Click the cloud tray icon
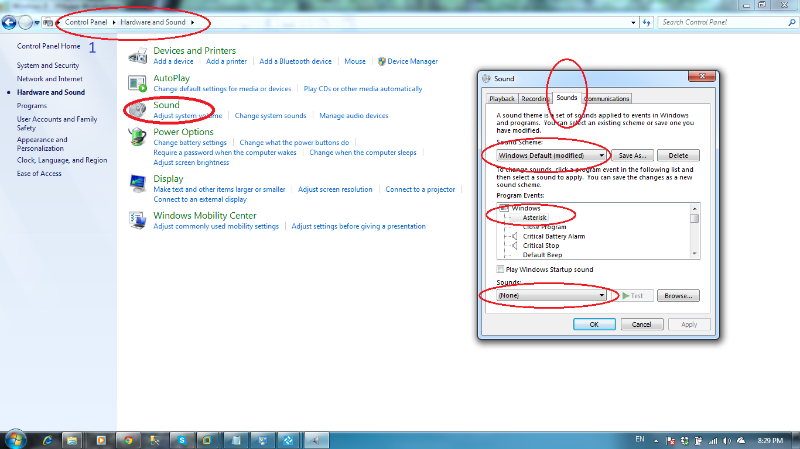Screen dimensions: 800x449 point(741,441)
